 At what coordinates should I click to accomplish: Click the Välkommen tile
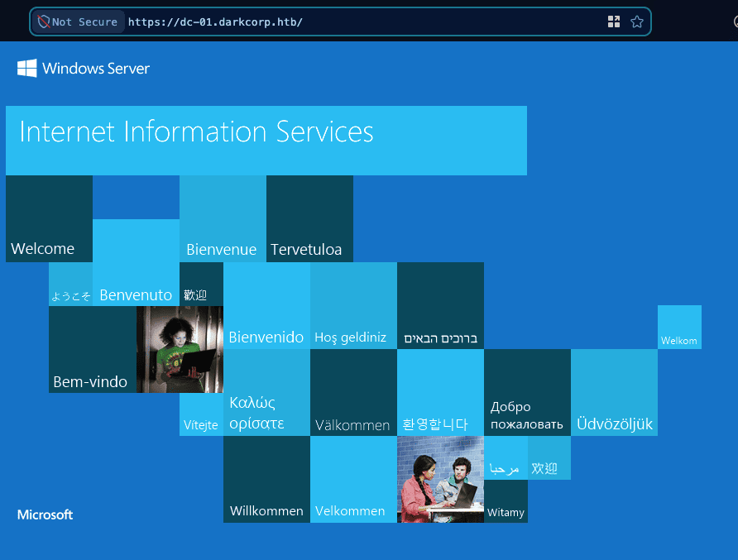[x=353, y=392]
